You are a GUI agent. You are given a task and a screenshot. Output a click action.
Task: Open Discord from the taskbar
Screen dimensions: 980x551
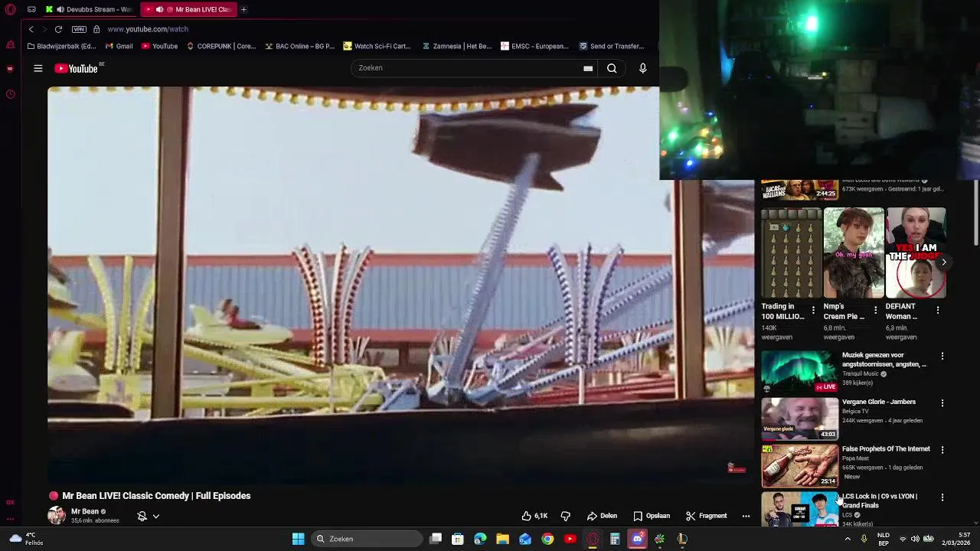click(637, 539)
